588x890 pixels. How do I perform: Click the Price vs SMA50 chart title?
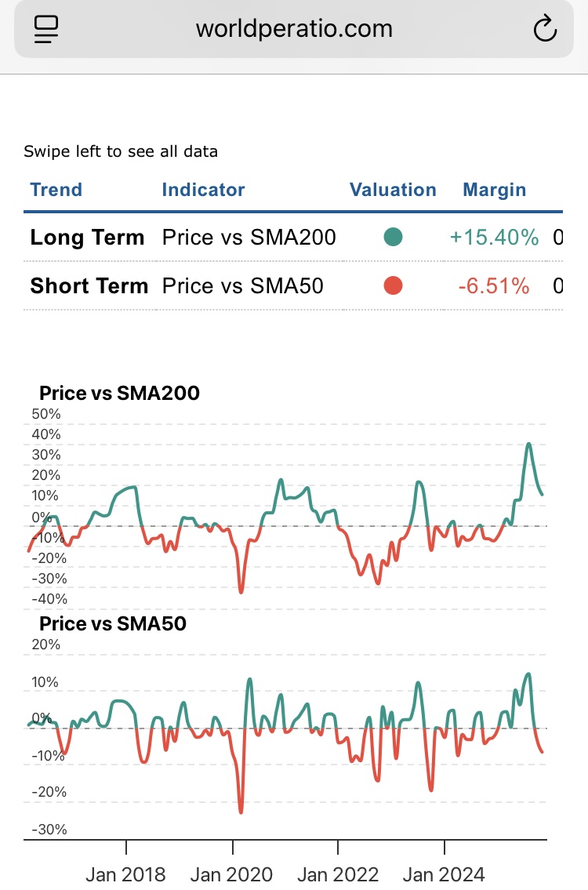[x=113, y=623]
